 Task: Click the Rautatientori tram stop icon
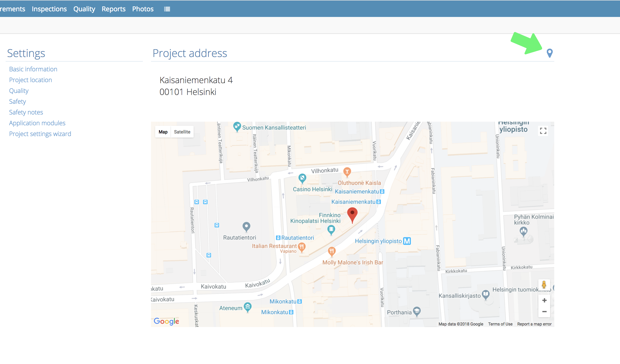[x=278, y=238]
